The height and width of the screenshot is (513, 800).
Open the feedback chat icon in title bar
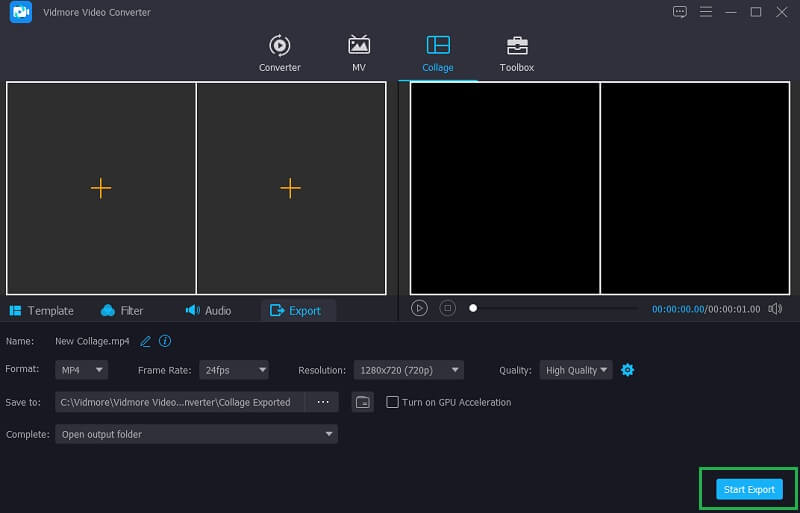(x=680, y=12)
